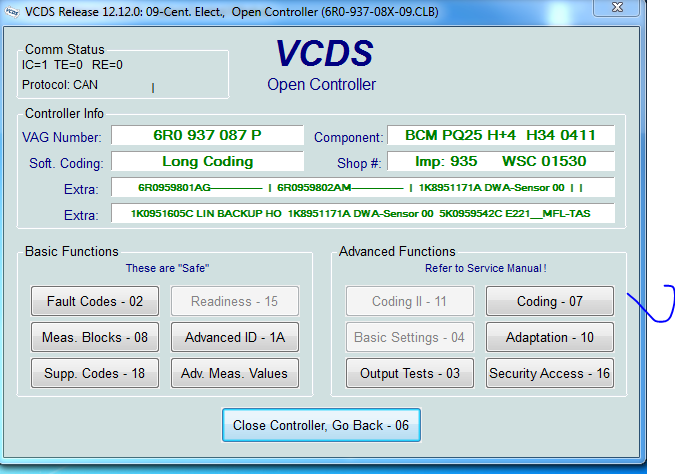Open Advanced ID - 1A

(x=234, y=337)
